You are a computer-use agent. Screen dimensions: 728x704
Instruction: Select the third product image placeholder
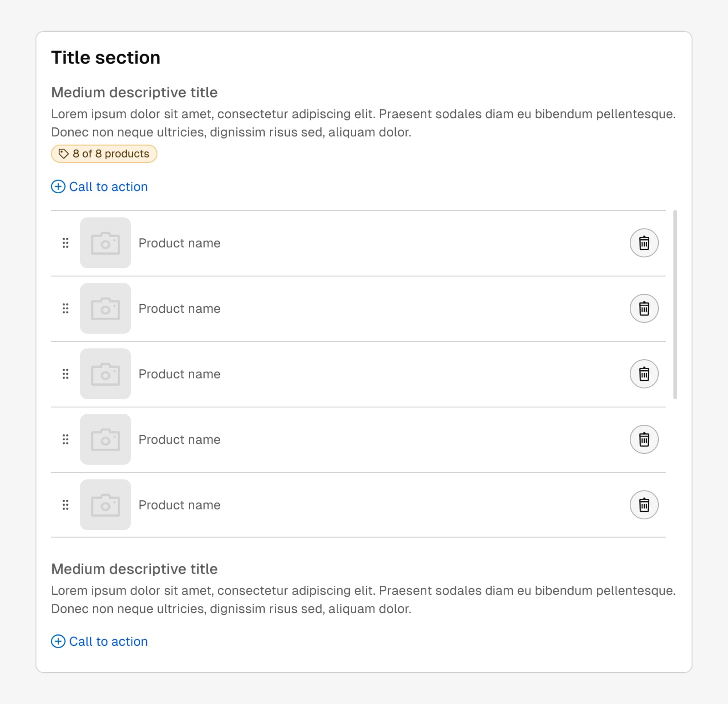(x=106, y=374)
